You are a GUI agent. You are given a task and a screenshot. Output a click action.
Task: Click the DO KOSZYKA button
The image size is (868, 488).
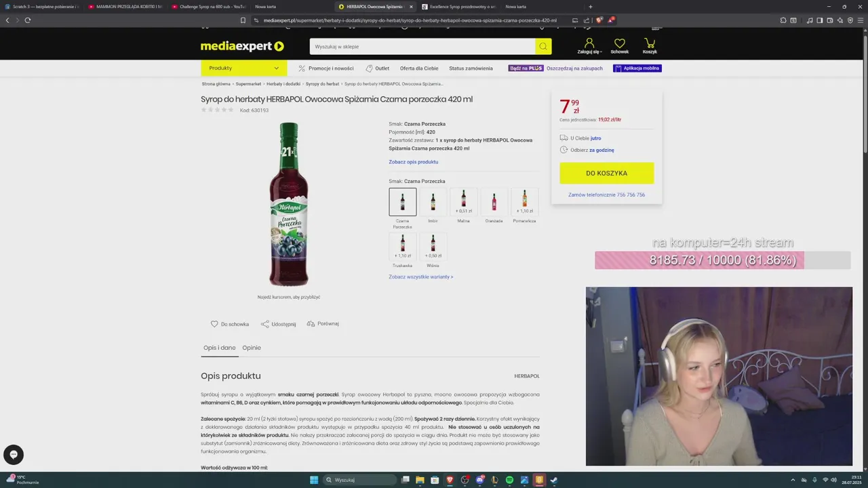coord(607,173)
